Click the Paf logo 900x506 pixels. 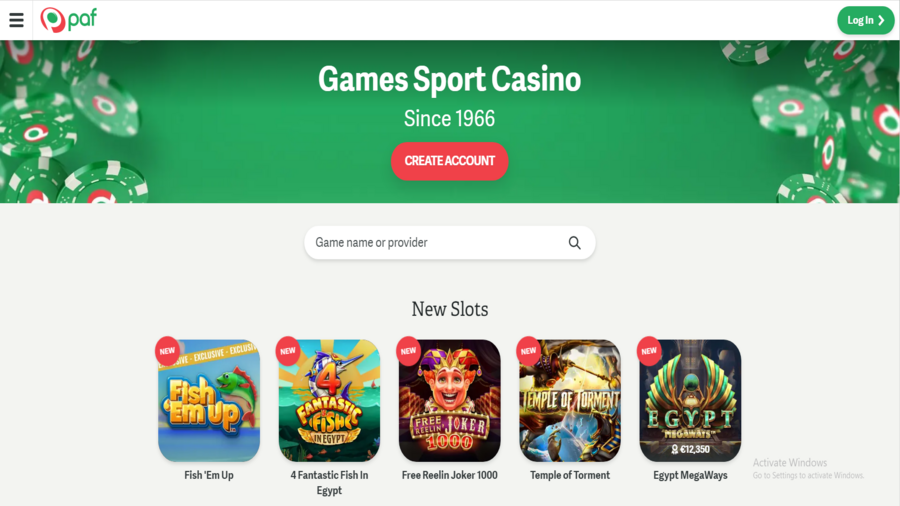[x=68, y=20]
